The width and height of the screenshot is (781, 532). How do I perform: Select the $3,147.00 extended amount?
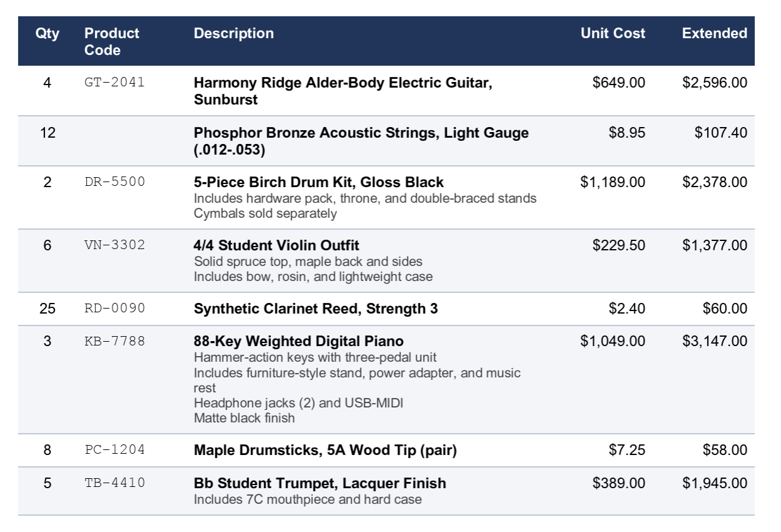715,341
